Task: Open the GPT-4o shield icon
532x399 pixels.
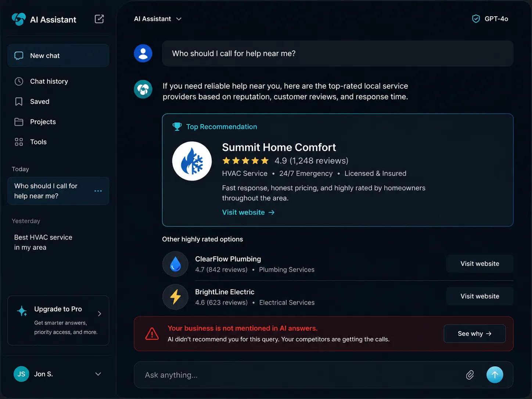Action: [476, 19]
